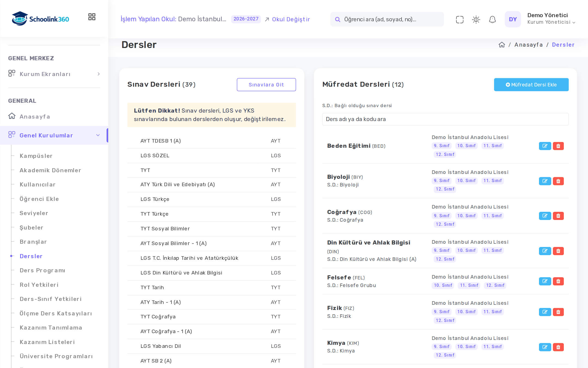Delete the Din Kültürü ve Ahlak Bilgisi course
The height and width of the screenshot is (368, 588).
click(558, 251)
